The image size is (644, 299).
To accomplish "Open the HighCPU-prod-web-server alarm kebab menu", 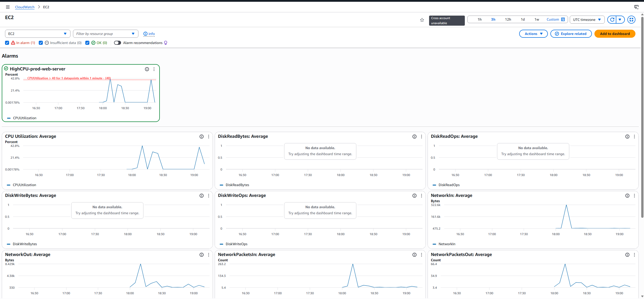I will coord(154,69).
